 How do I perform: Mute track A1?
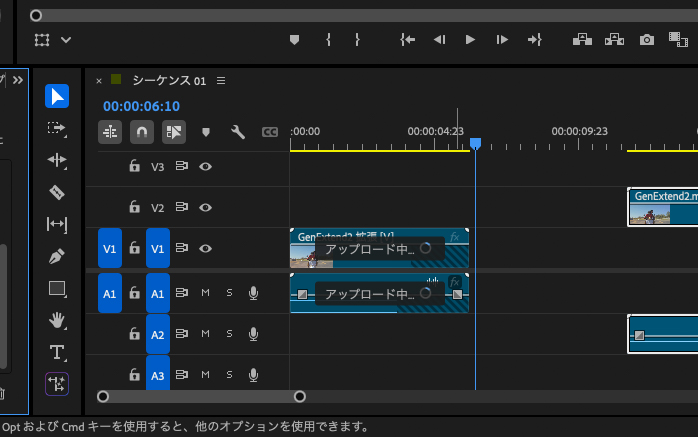pos(205,293)
